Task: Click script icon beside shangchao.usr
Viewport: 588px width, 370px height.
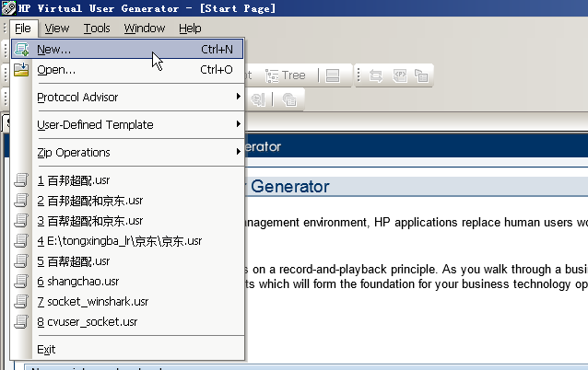Action: click(x=21, y=282)
